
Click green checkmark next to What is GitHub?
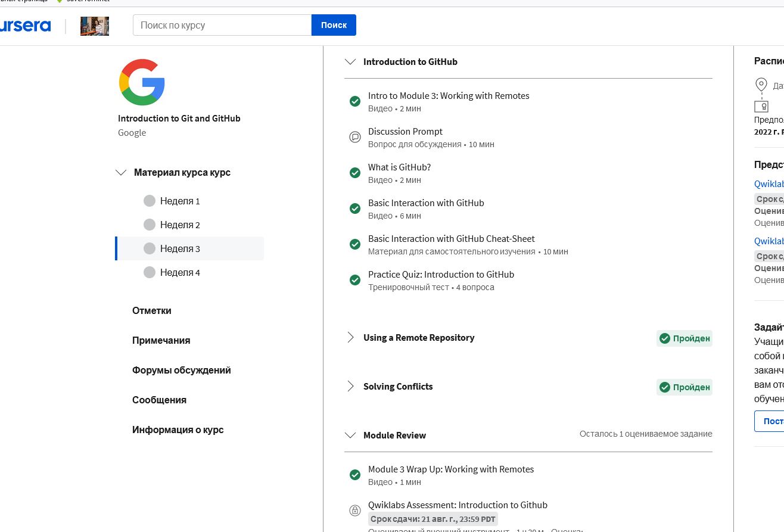355,173
